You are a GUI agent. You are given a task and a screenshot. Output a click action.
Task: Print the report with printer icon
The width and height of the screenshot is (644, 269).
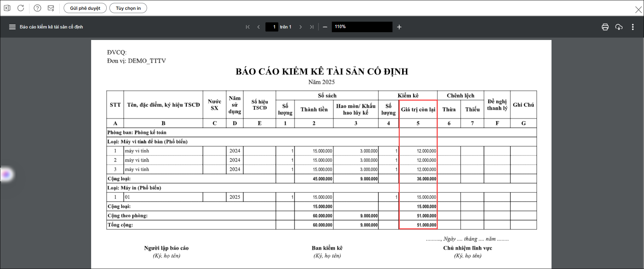tap(605, 27)
